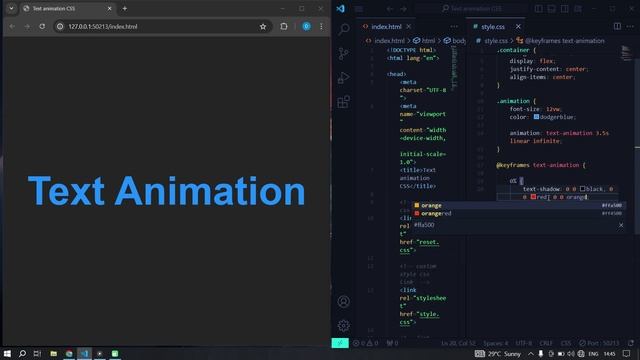Image resolution: width=640 pixels, height=360 pixels.
Task: Open Source Control view in VS Code
Action: (x=344, y=53)
